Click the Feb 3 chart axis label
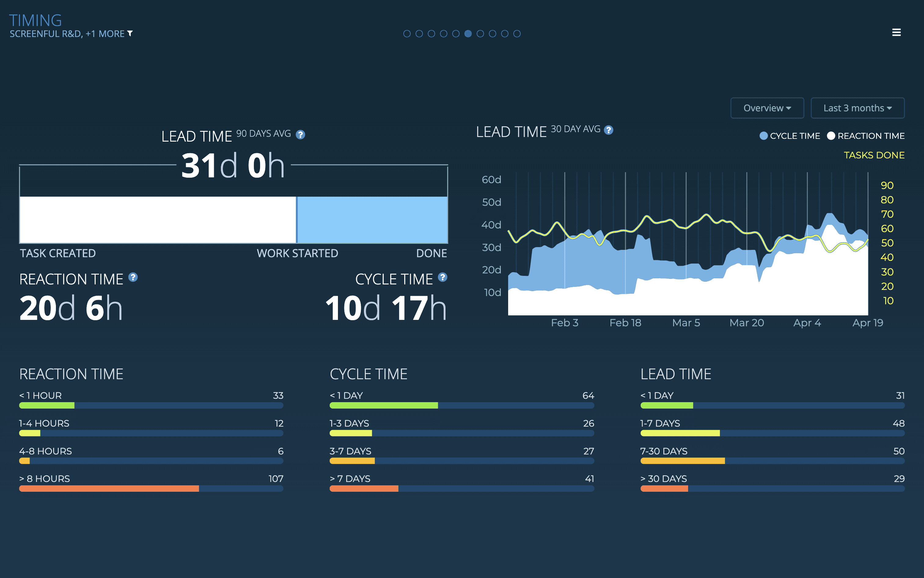Screen dimensions: 924x578 click(x=565, y=323)
